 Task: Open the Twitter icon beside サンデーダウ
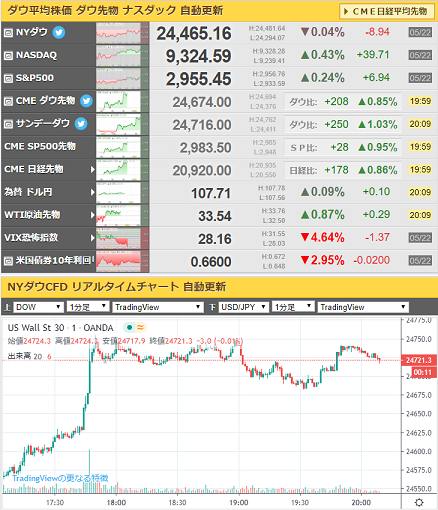(x=81, y=124)
